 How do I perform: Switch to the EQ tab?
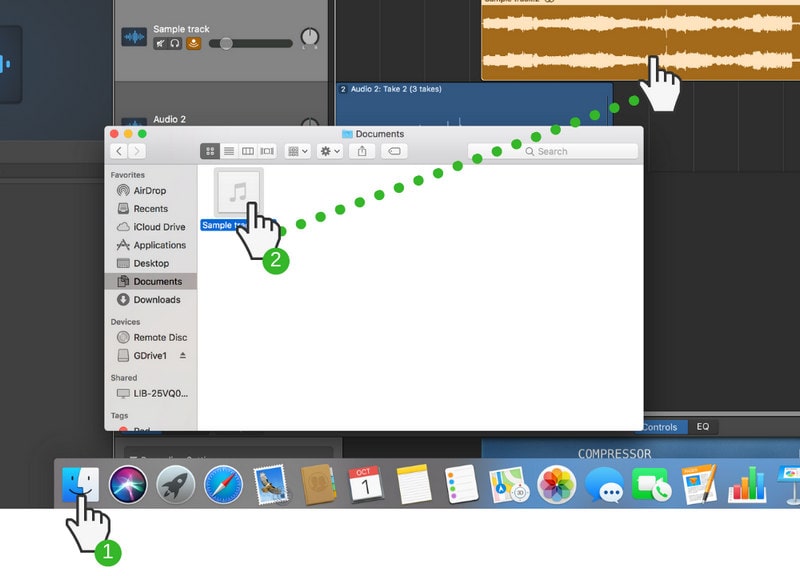click(703, 427)
